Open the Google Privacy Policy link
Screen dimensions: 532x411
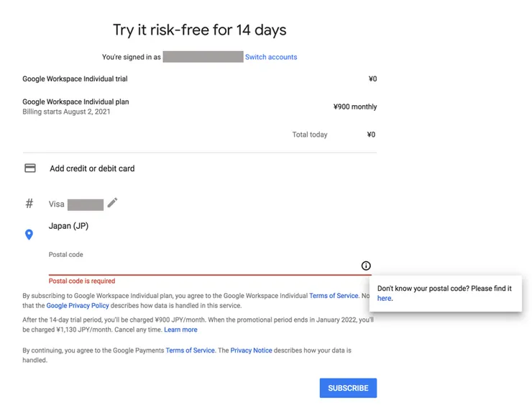pyautogui.click(x=77, y=306)
